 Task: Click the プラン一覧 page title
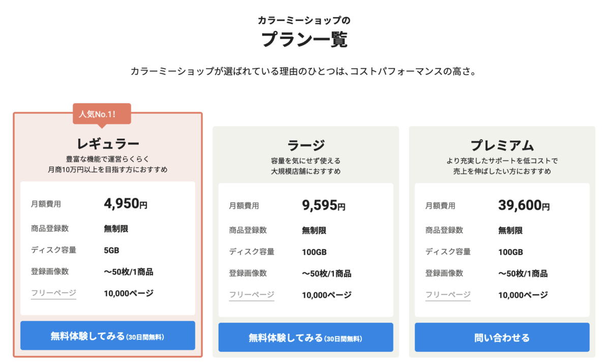click(304, 40)
